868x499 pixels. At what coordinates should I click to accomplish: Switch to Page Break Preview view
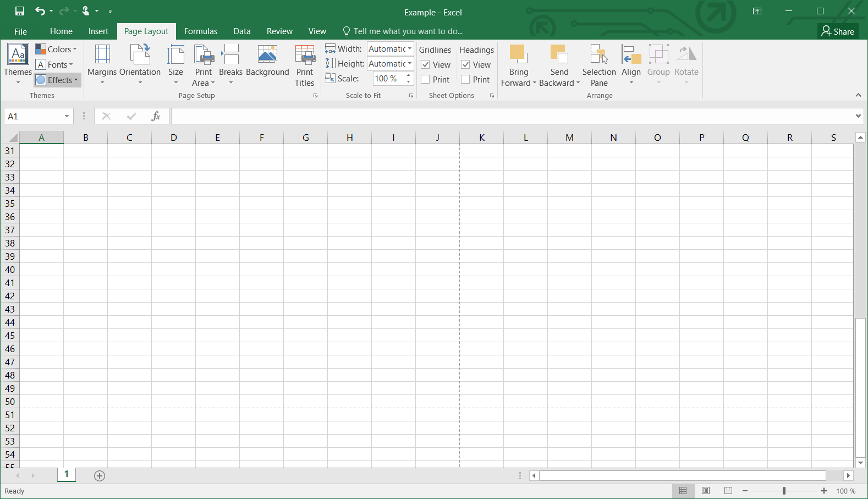(728, 491)
